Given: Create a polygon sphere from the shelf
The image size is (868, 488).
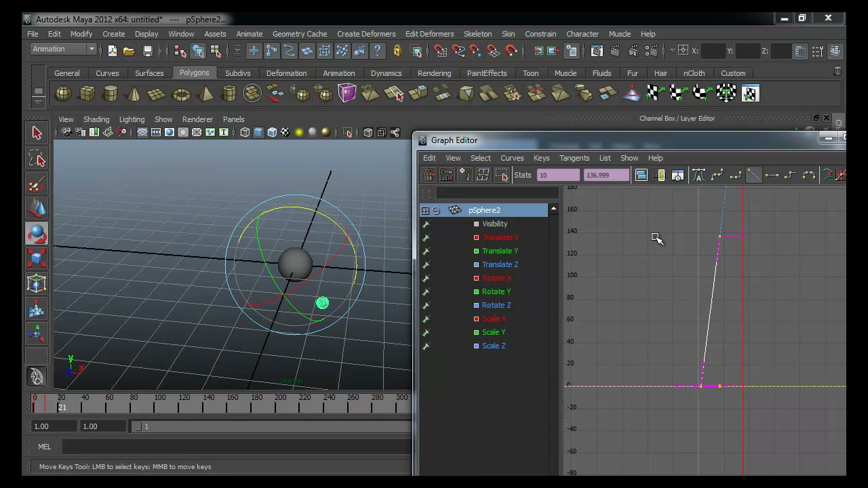Looking at the screenshot, I should [63, 94].
